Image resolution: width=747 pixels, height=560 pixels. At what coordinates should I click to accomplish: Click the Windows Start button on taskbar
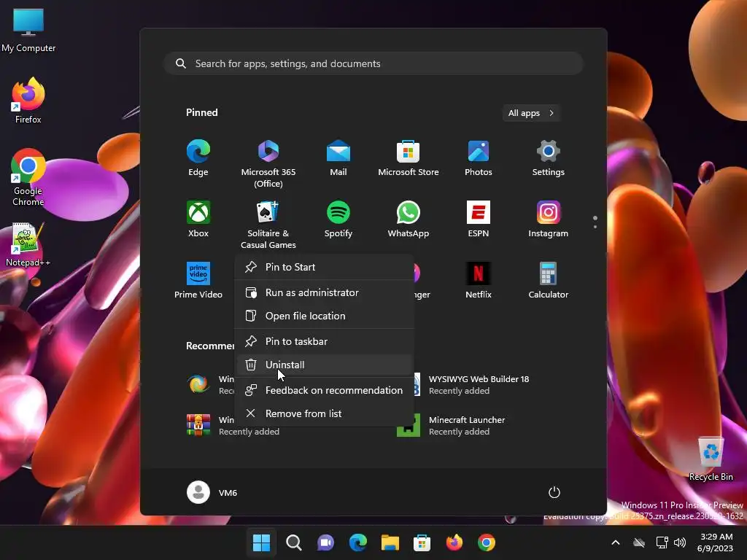(261, 542)
